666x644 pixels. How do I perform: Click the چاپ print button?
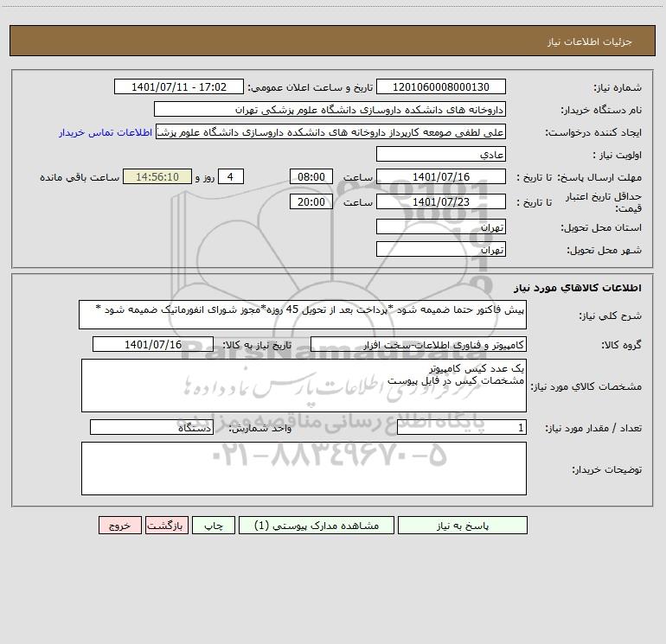click(x=214, y=525)
